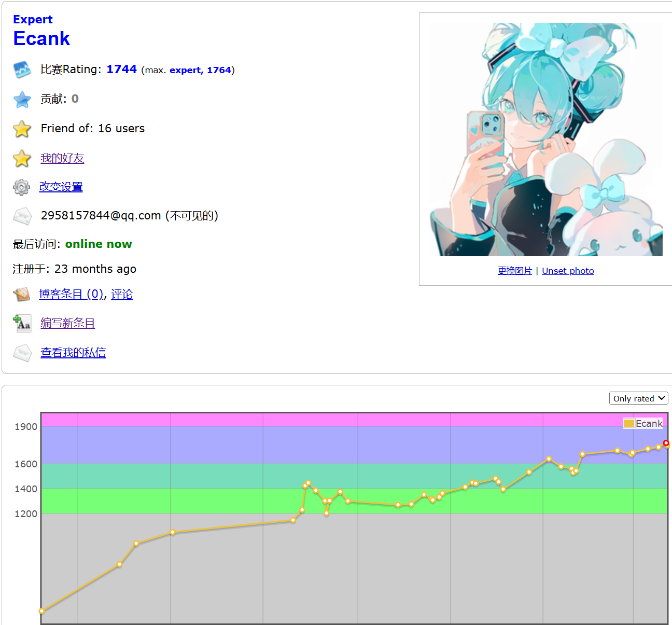Screen dimensions: 672x625
Task: Click the profile avatar image
Action: tap(546, 140)
